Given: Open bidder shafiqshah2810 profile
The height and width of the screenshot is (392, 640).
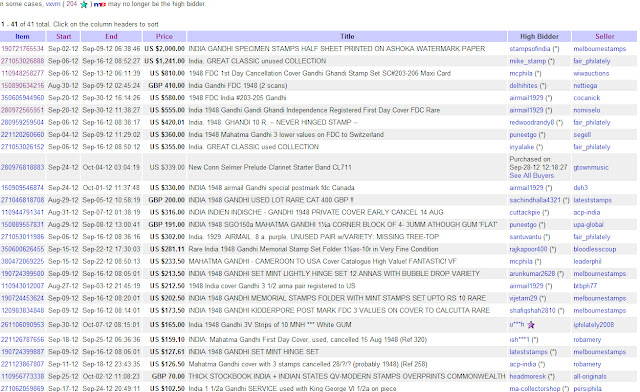Looking at the screenshot, I should [532, 310].
